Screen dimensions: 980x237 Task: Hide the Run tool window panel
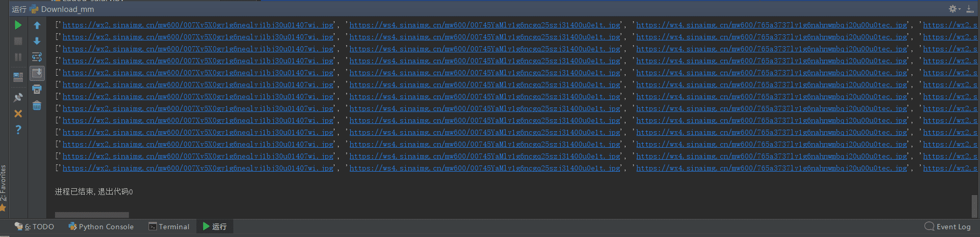[x=970, y=9]
